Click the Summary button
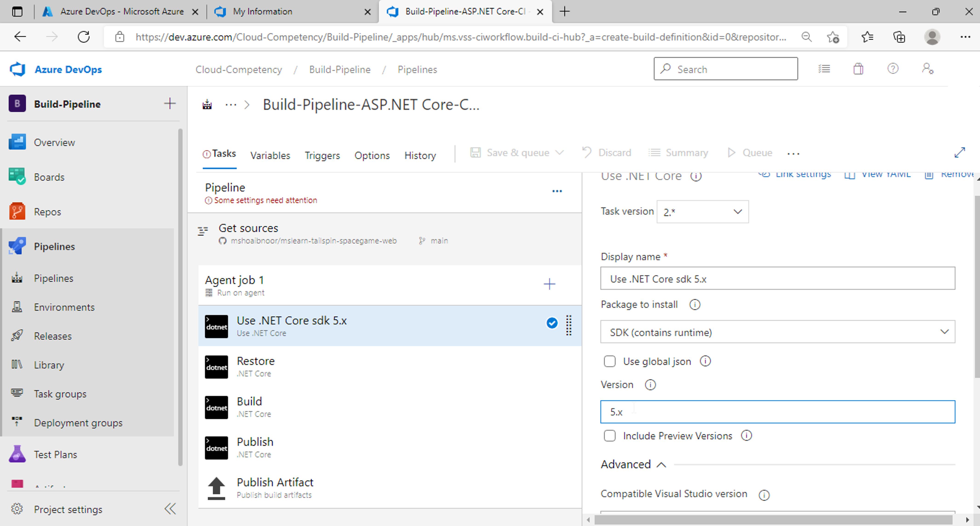 pos(678,152)
